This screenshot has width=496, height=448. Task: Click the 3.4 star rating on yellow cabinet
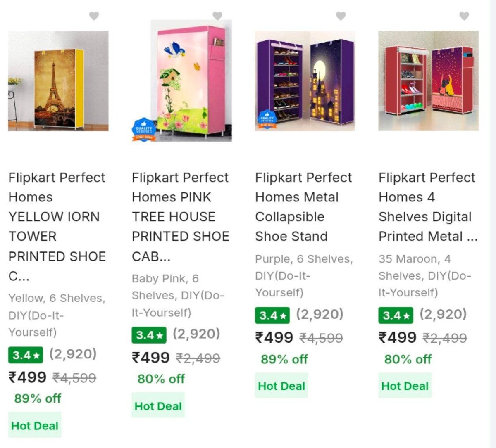coord(26,355)
